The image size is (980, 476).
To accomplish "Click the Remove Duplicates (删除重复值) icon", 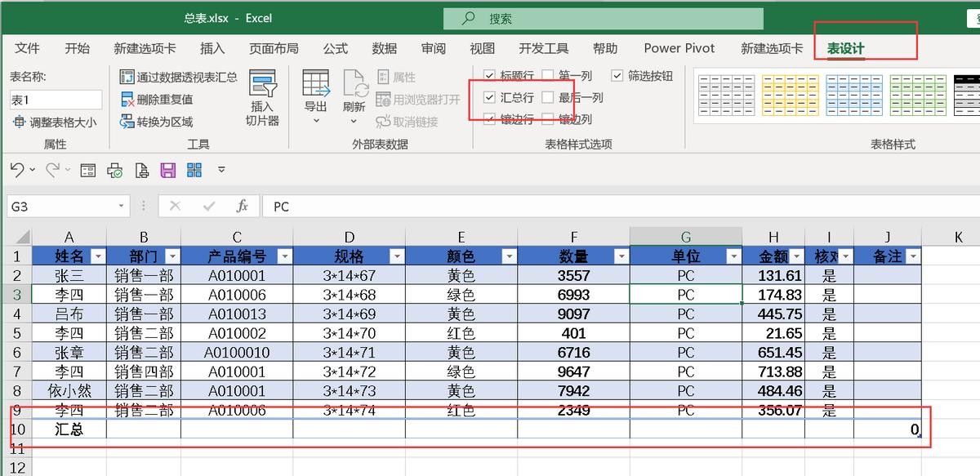I will 127,100.
